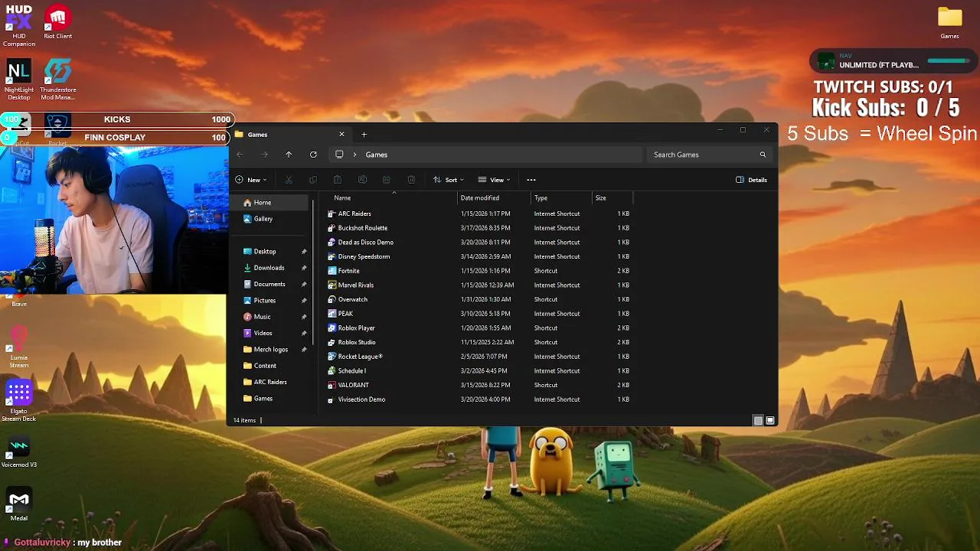Go up one folder level arrow

[289, 155]
